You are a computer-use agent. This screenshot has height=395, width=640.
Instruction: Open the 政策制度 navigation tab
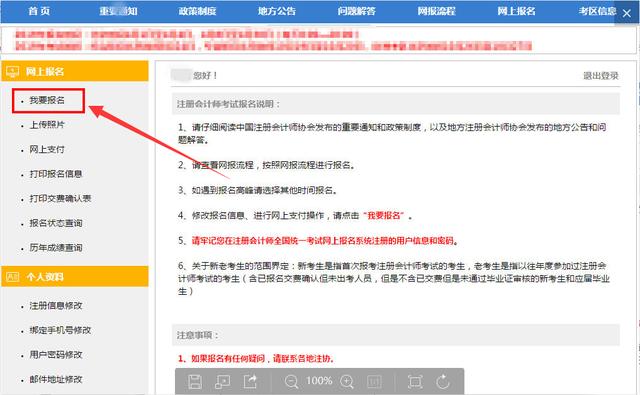(198, 11)
